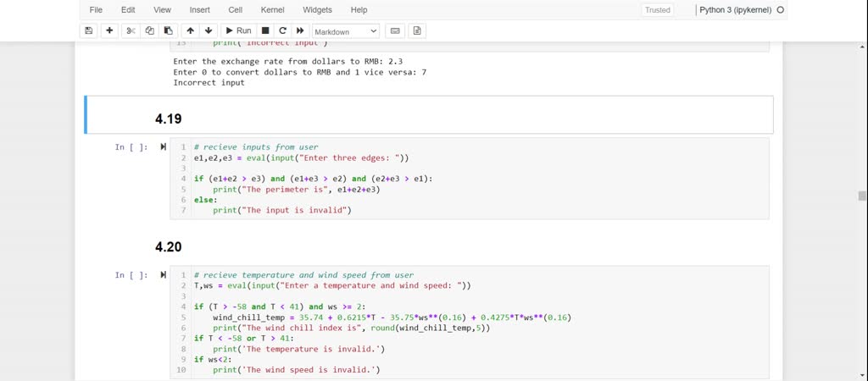Open the Markdown cell type dropdown
The image size is (868, 381).
[x=346, y=31]
